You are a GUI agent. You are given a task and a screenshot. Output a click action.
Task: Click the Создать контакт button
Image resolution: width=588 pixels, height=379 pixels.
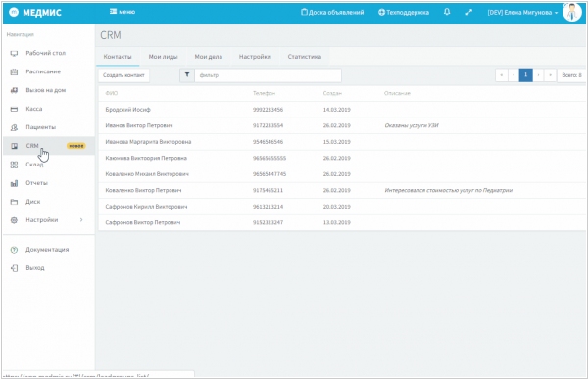pyautogui.click(x=123, y=75)
